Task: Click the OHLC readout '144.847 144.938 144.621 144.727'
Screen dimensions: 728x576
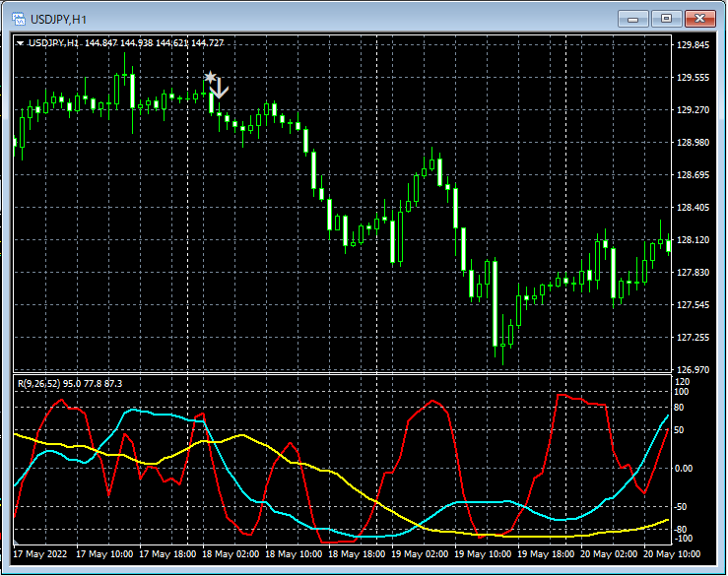Action: [154, 43]
